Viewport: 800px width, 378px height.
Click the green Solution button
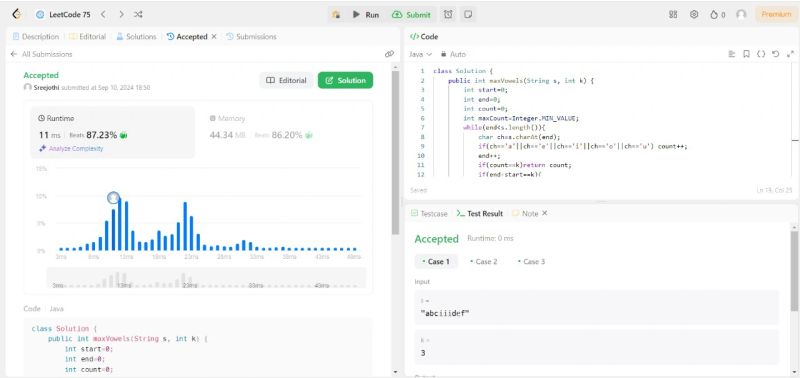coord(345,81)
